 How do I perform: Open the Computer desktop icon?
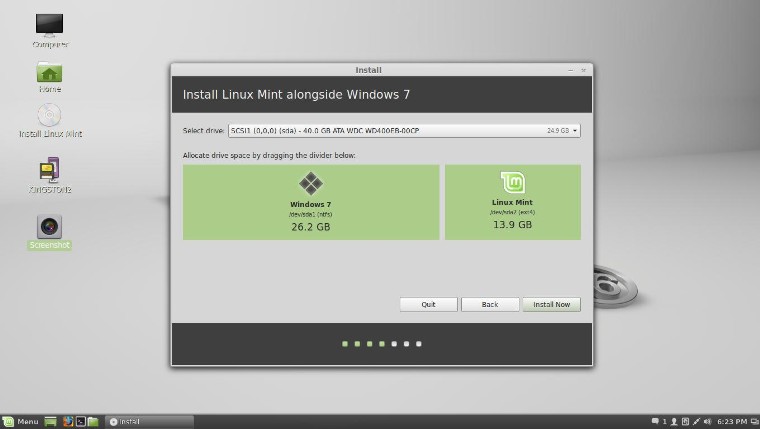tap(49, 24)
